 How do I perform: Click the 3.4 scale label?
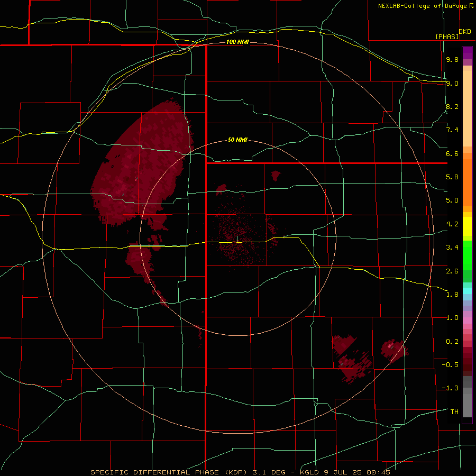[452, 248]
